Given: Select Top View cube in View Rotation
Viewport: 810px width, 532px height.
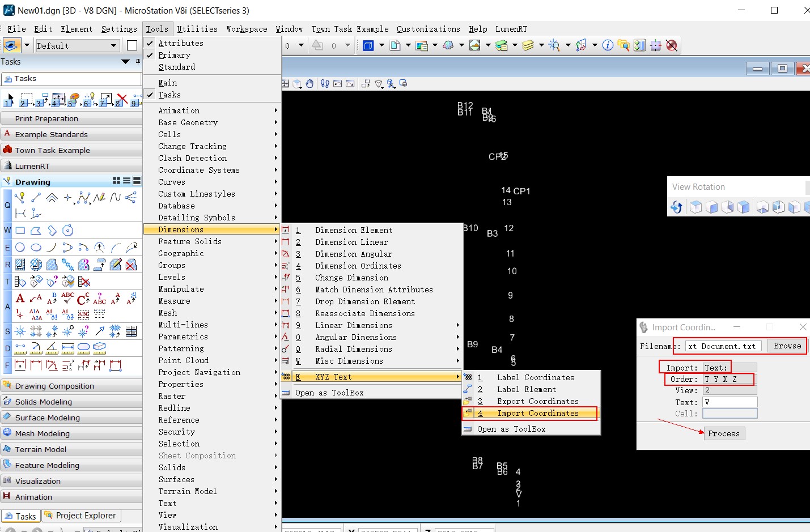Looking at the screenshot, I should click(x=696, y=207).
